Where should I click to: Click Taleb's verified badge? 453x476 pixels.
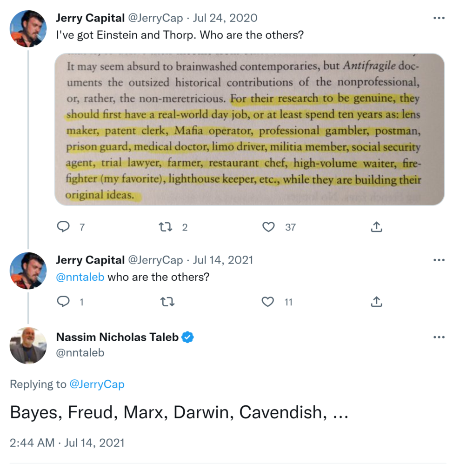(x=187, y=337)
